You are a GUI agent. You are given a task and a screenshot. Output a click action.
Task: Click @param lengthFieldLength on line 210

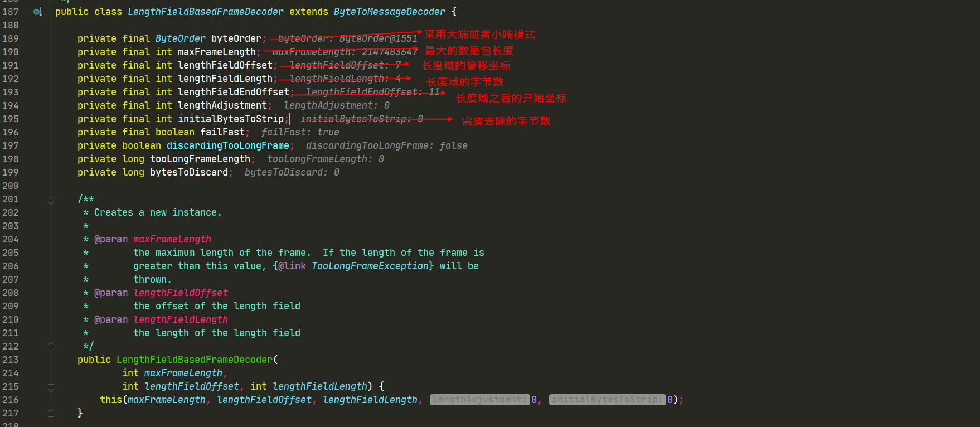click(x=161, y=319)
